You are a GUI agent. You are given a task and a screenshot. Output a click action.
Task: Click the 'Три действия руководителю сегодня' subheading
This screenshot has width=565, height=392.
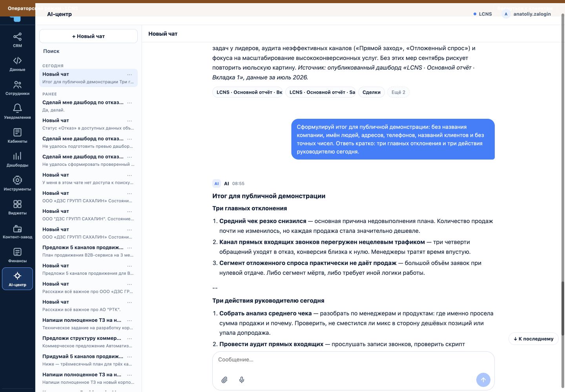tap(268, 301)
